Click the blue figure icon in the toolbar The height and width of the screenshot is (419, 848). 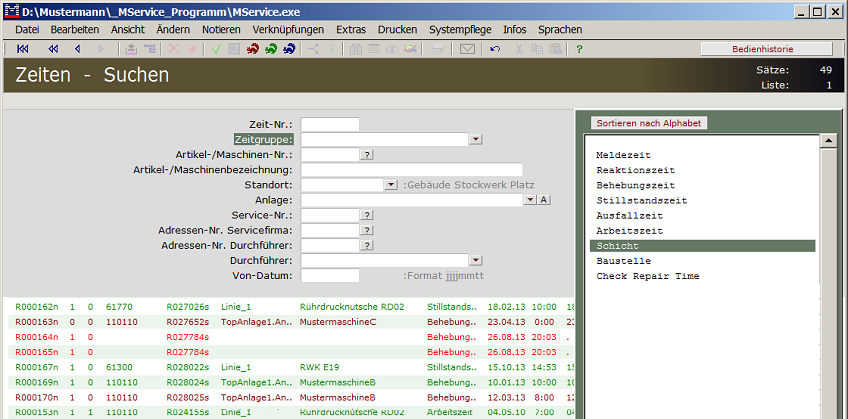pyautogui.click(x=289, y=49)
